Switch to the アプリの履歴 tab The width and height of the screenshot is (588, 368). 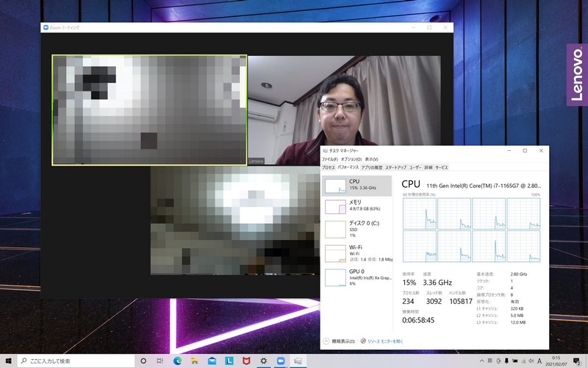point(372,168)
